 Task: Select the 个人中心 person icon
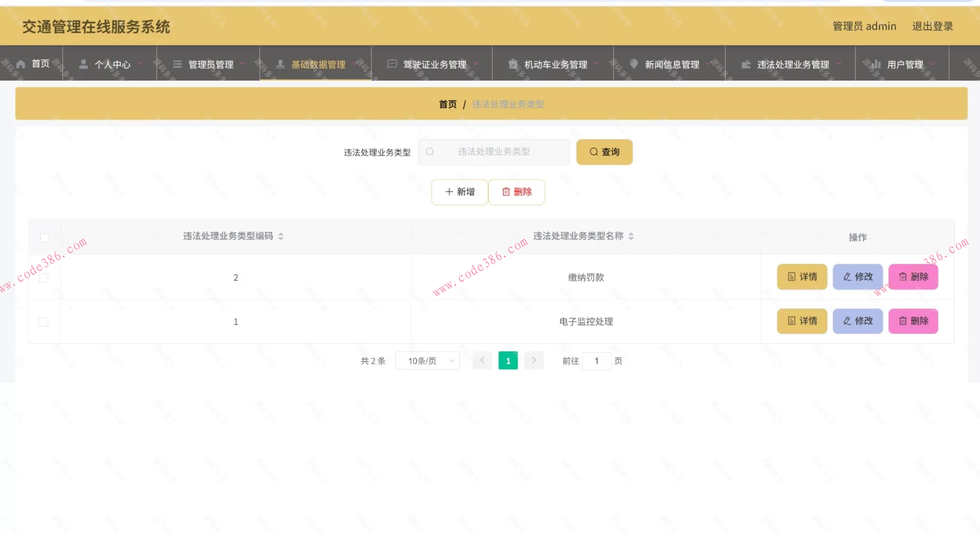coord(83,63)
